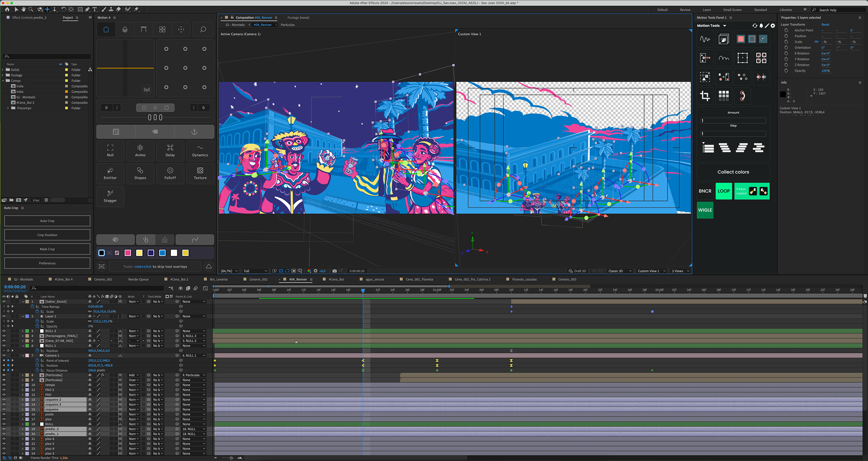The image size is (868, 461).
Task: Expand the Solids folder in Project
Action: [3, 70]
